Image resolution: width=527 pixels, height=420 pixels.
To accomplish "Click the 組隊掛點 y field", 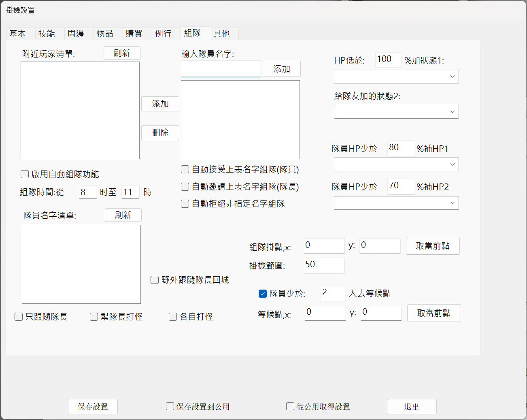I will click(380, 246).
